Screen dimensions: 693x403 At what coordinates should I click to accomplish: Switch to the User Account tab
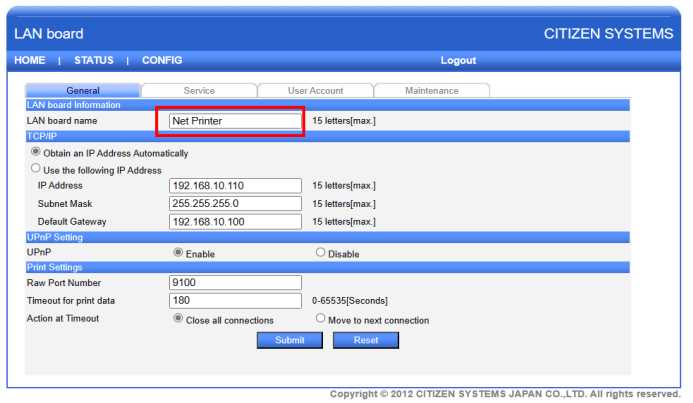pyautogui.click(x=315, y=91)
